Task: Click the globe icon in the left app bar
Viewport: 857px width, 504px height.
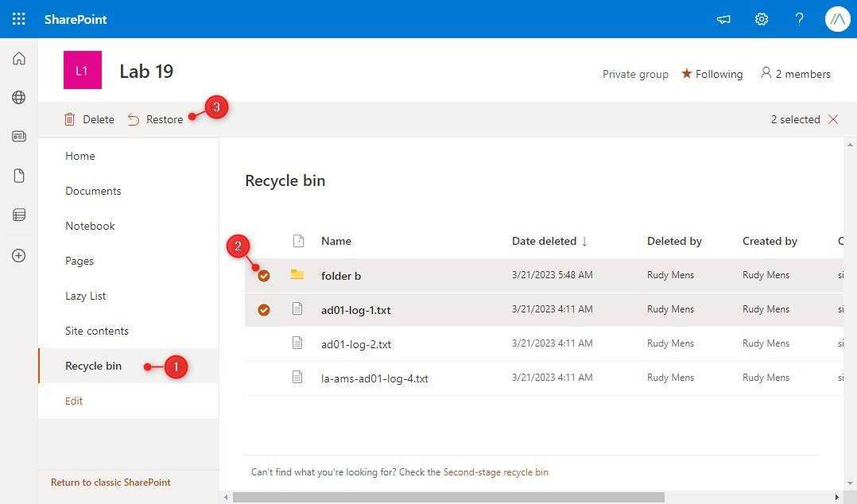Action: pyautogui.click(x=18, y=97)
